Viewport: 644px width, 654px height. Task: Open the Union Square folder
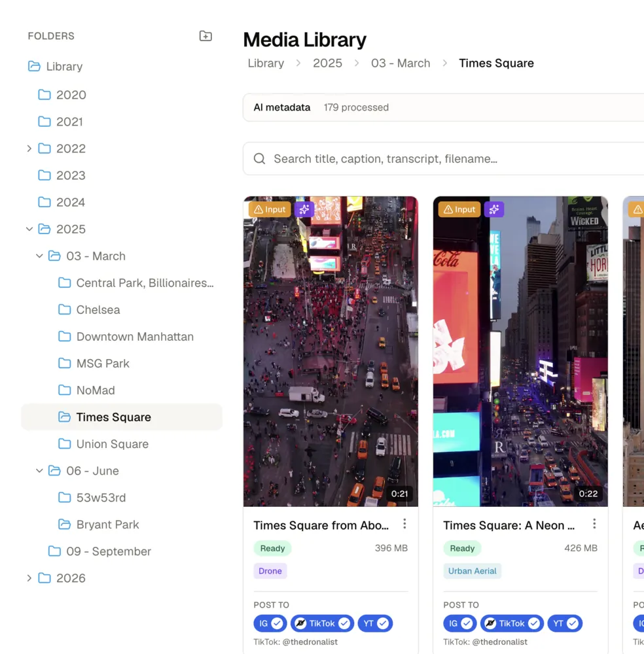coord(122,444)
